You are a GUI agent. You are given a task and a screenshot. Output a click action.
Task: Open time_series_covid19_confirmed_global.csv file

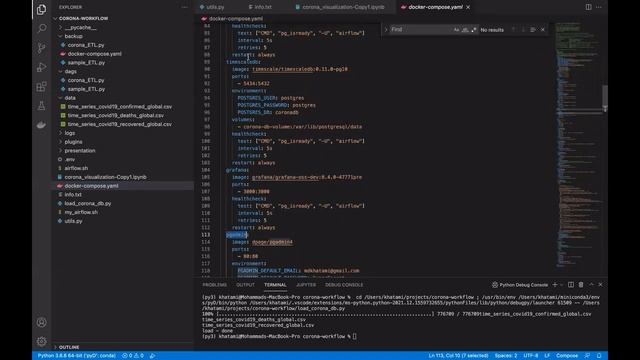pos(120,107)
